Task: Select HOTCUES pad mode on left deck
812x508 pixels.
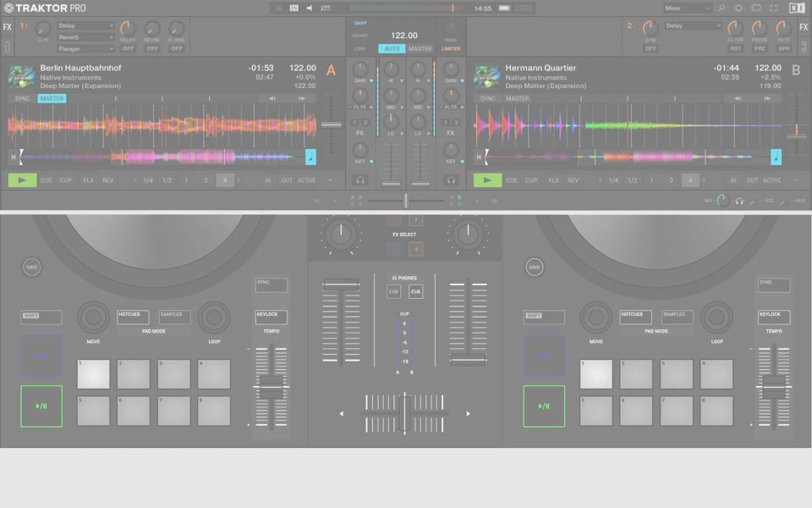Action: 133,317
